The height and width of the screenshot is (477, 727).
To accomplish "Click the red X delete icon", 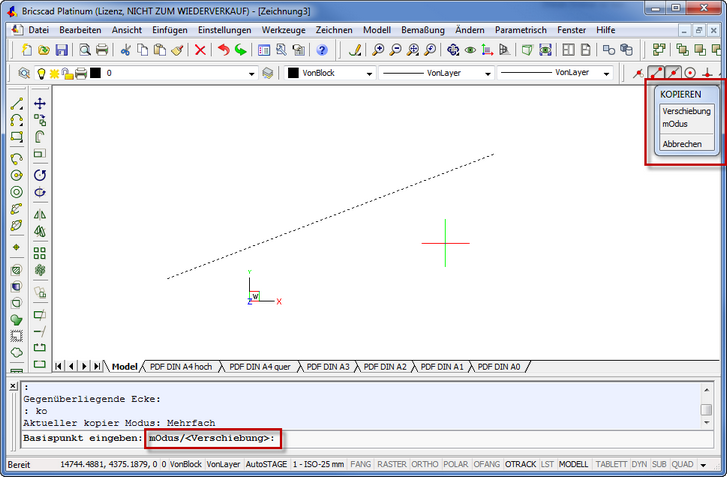I will coord(200,49).
